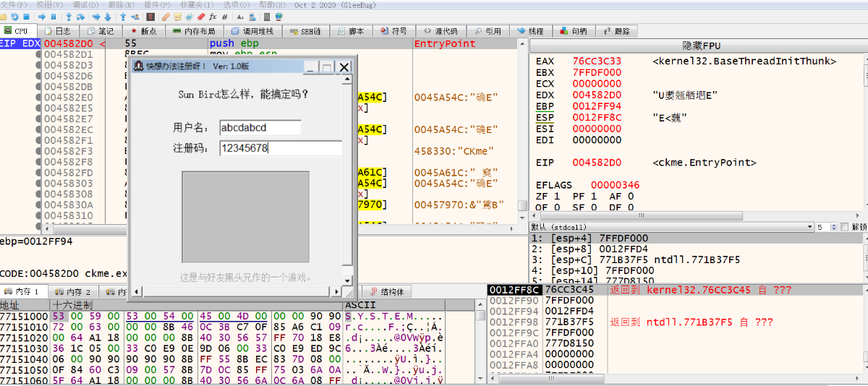The image size is (868, 386).
Task: Switch to the SEH链 tab
Action: tap(305, 31)
